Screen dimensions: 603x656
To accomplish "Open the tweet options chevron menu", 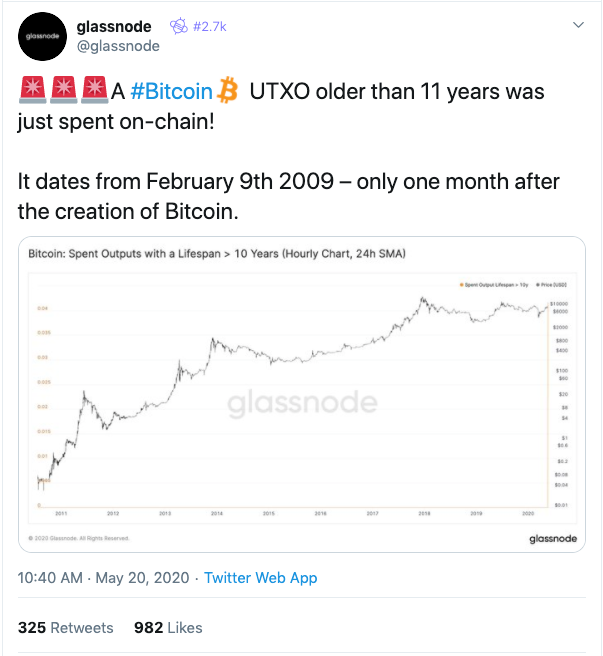I will pos(578,25).
